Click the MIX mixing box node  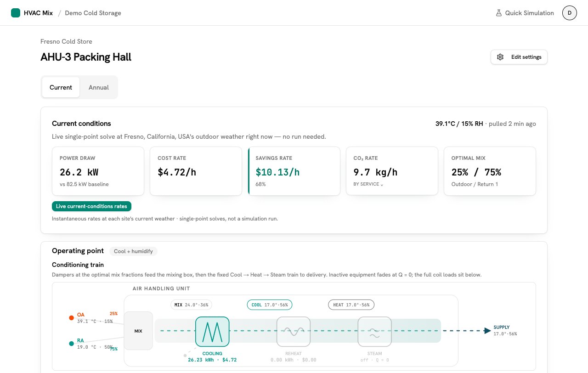(x=138, y=331)
